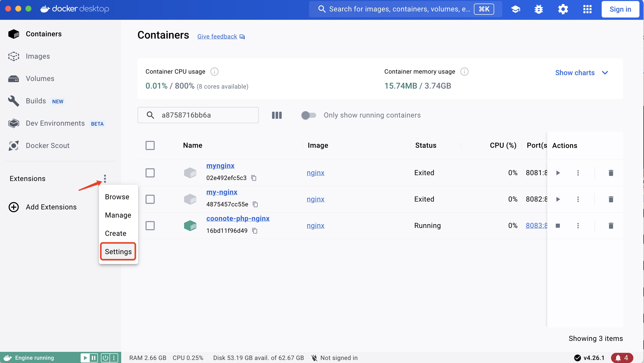
Task: Stop the coonote-php-nginx container
Action: [558, 226]
